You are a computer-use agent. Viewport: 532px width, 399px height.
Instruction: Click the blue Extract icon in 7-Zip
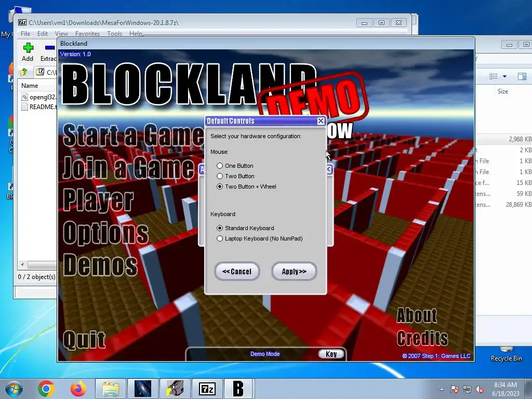50,48
